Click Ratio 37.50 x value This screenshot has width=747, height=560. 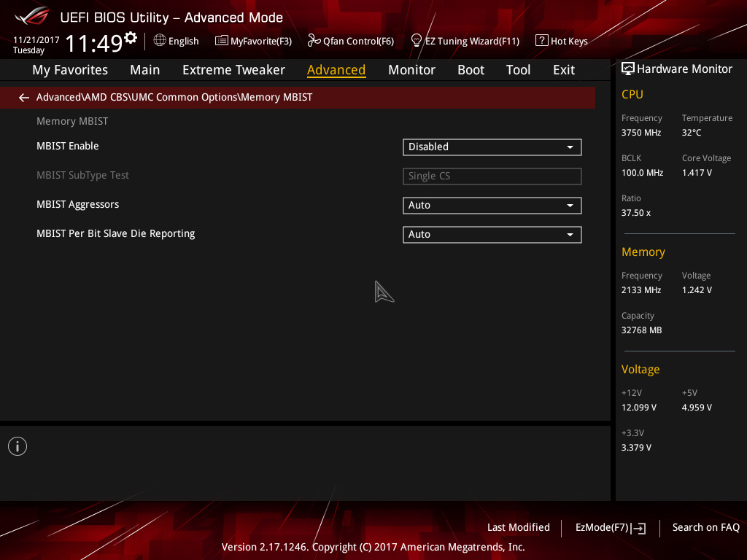[635, 213]
